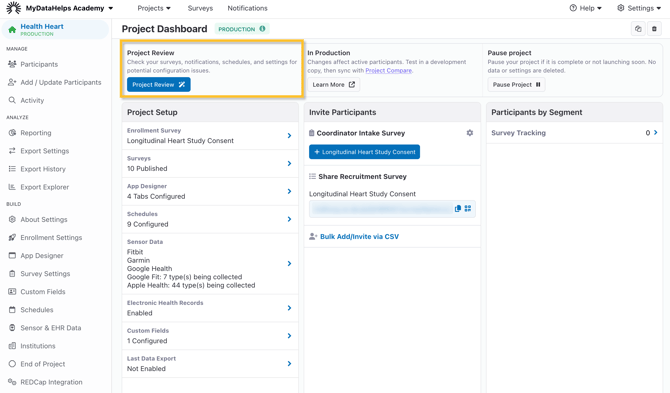Open Survey Tracking segment chevron
This screenshot has width=670, height=393.
click(x=655, y=133)
